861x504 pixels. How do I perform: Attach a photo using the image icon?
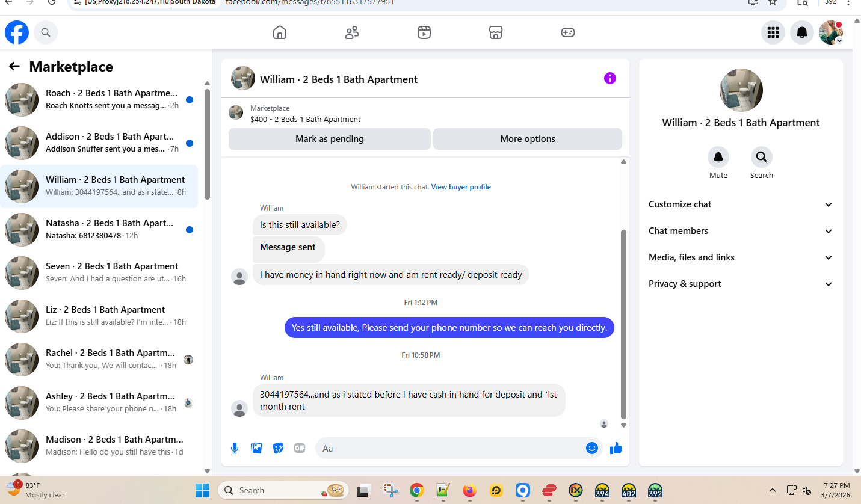click(x=256, y=448)
